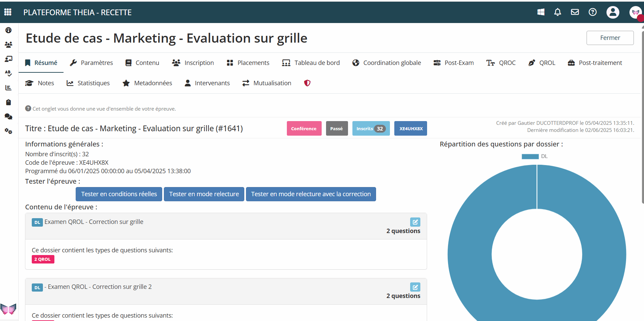Viewport: 644px width, 321px height.
Task: Switch to the Résumé tab
Action: (x=41, y=63)
